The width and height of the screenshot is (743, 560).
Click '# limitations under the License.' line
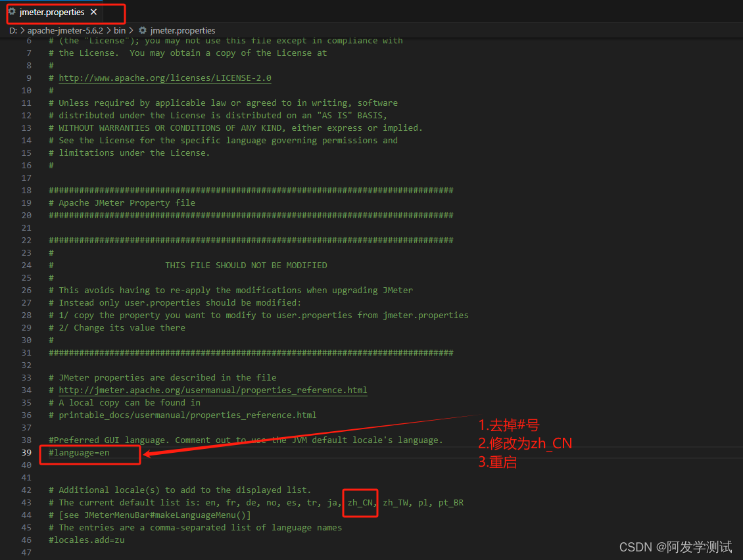[x=129, y=153]
